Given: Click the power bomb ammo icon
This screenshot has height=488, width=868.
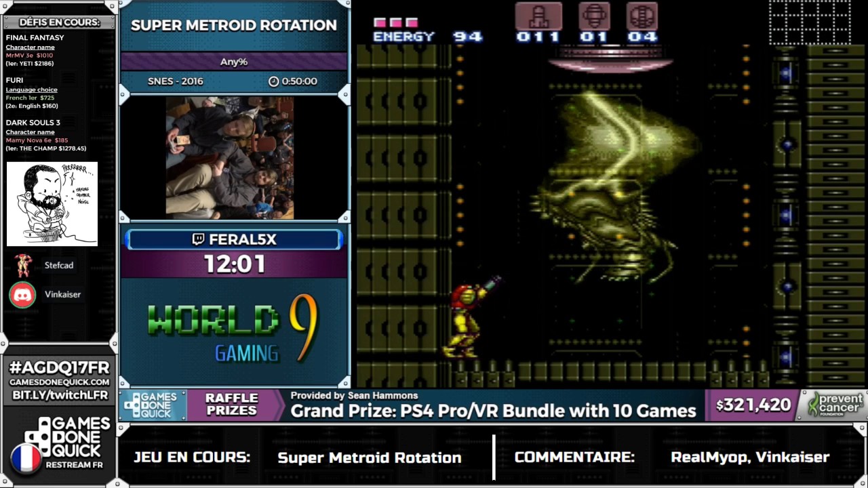Looking at the screenshot, I should [642, 16].
